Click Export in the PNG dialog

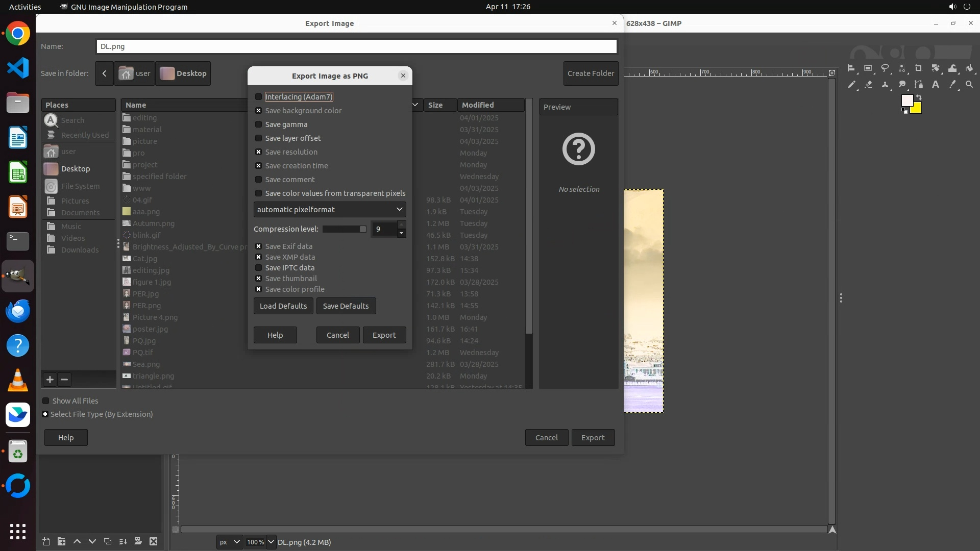[x=384, y=335]
